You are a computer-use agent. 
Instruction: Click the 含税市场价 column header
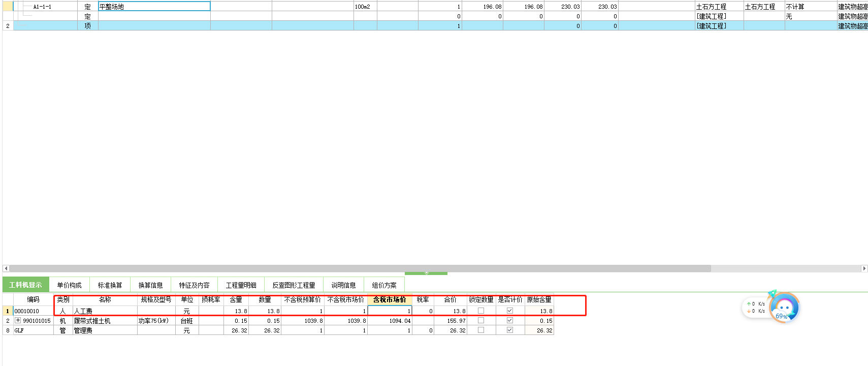(x=390, y=299)
